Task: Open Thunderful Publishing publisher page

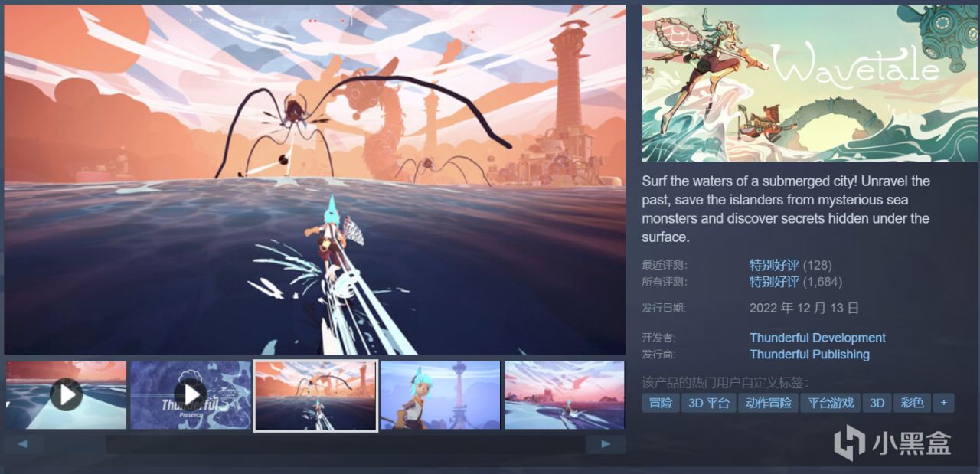Action: pos(809,355)
